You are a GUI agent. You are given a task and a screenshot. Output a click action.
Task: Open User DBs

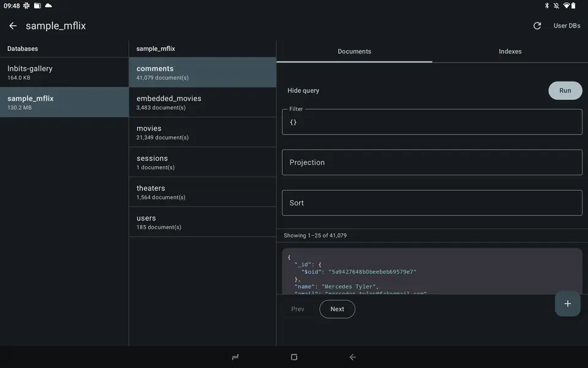[567, 26]
